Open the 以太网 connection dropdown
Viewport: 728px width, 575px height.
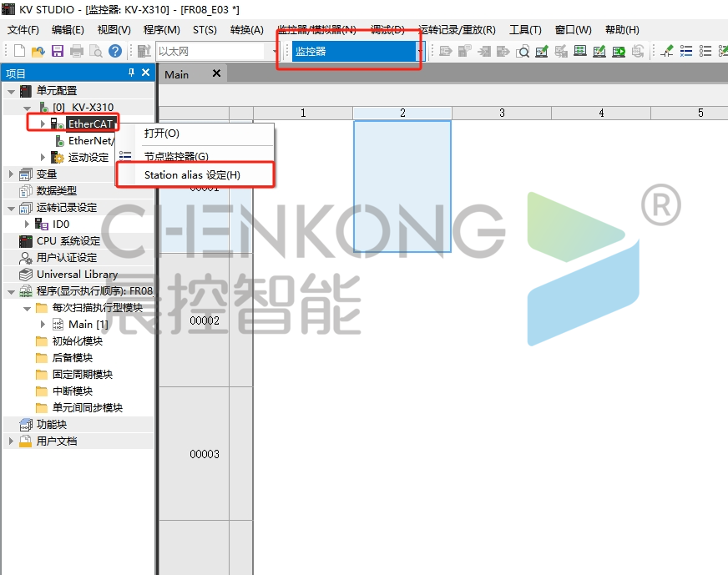coord(274,51)
